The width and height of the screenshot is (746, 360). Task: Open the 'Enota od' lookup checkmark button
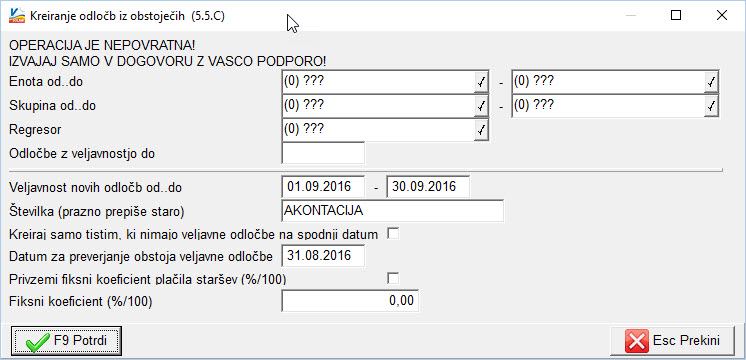coord(481,83)
